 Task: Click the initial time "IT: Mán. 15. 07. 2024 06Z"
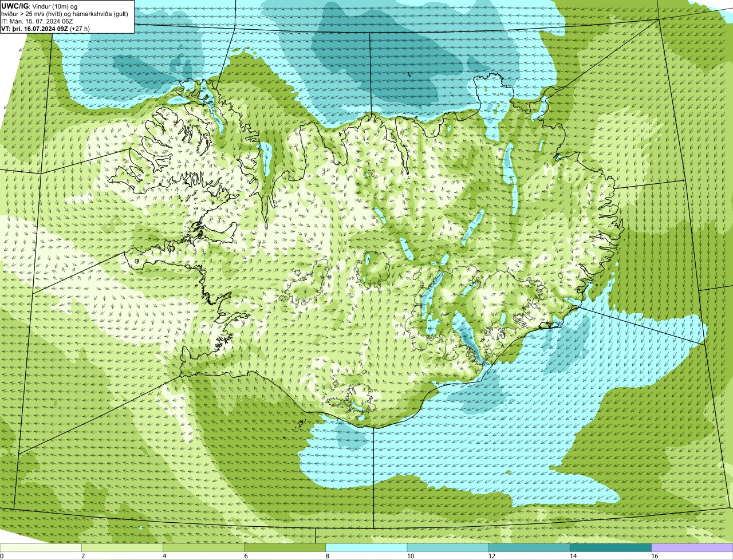point(37,21)
